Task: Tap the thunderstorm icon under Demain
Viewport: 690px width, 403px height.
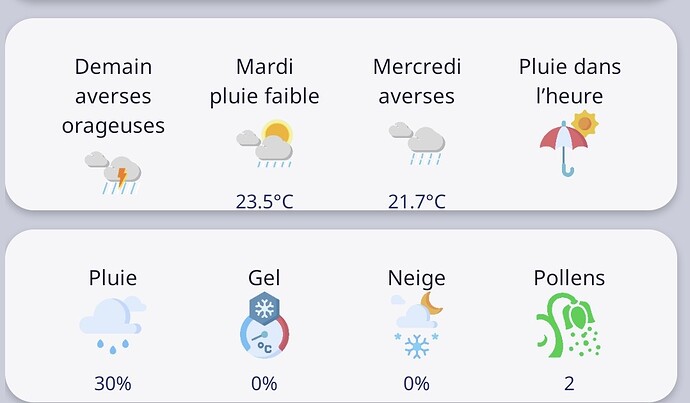Action: point(113,173)
